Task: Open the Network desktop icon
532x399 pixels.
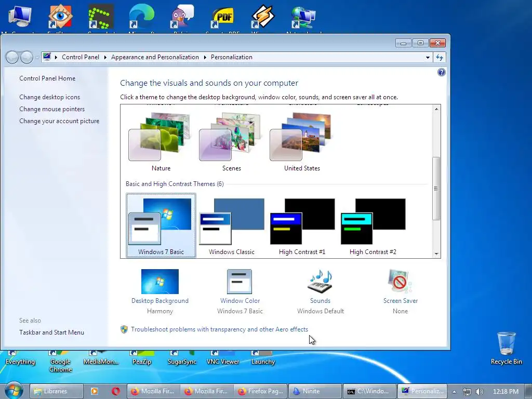Action: click(x=303, y=16)
